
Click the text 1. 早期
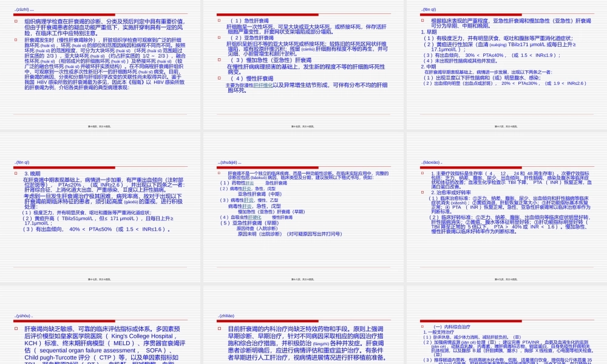click(429, 32)
